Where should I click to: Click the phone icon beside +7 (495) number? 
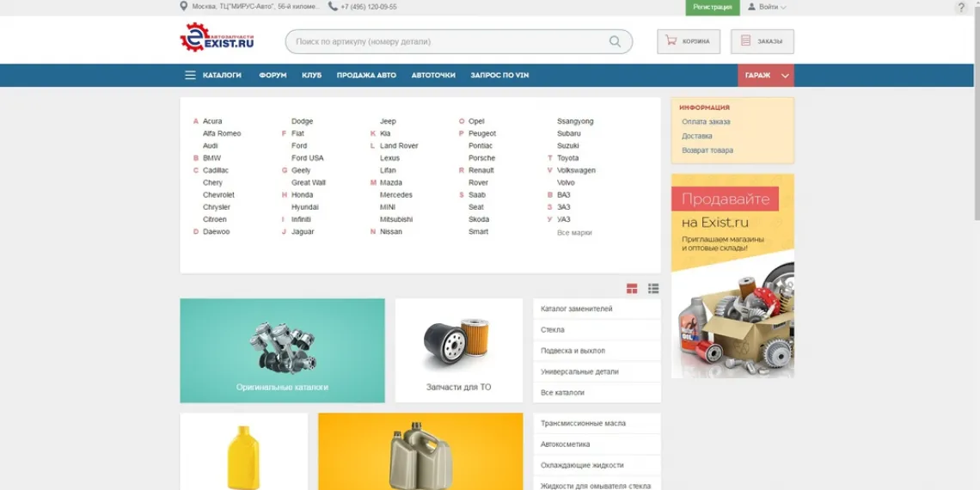[334, 6]
